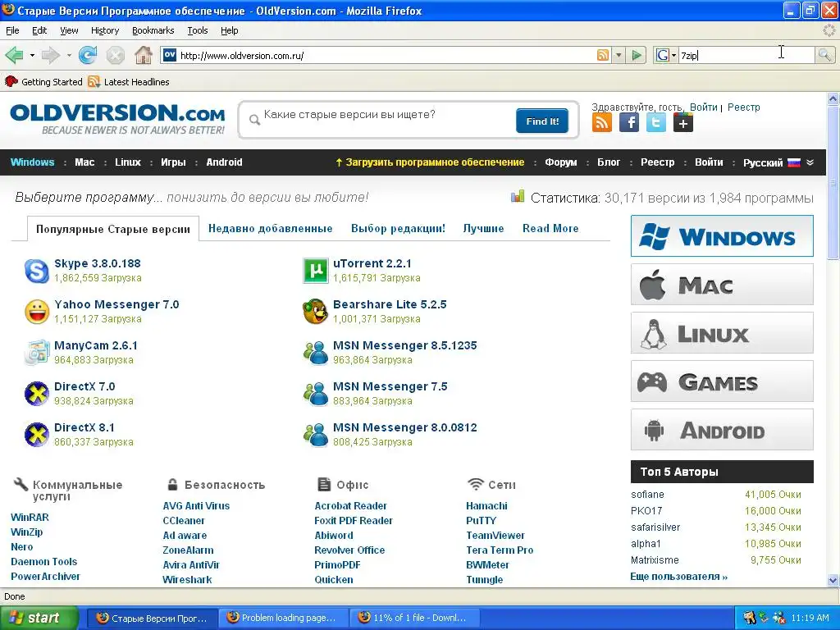Open the Форум link in navigation bar
Viewport: 840px width, 630px height.
pyautogui.click(x=561, y=162)
